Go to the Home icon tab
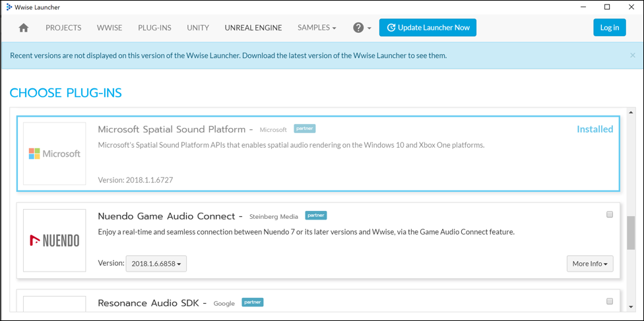The height and width of the screenshot is (321, 644). click(24, 28)
